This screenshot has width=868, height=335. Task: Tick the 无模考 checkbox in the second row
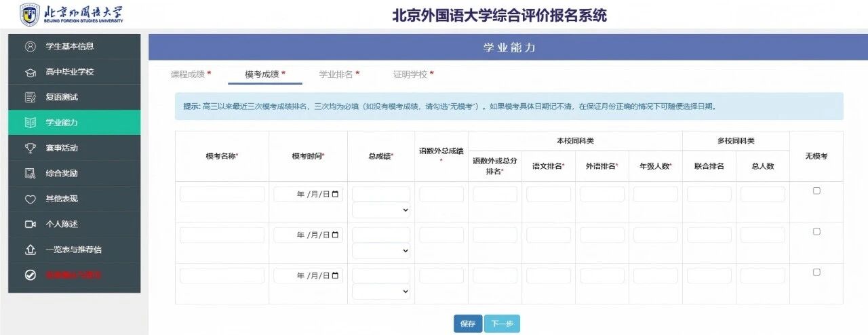coord(816,231)
